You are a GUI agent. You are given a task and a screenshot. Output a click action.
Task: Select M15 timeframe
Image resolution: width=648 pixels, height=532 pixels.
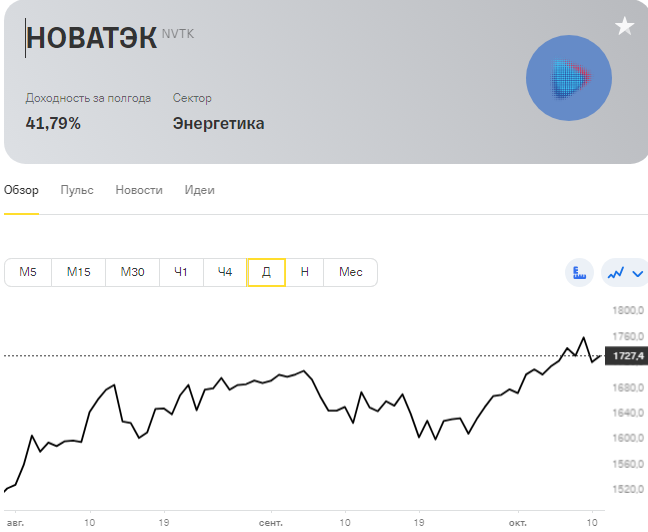(79, 272)
